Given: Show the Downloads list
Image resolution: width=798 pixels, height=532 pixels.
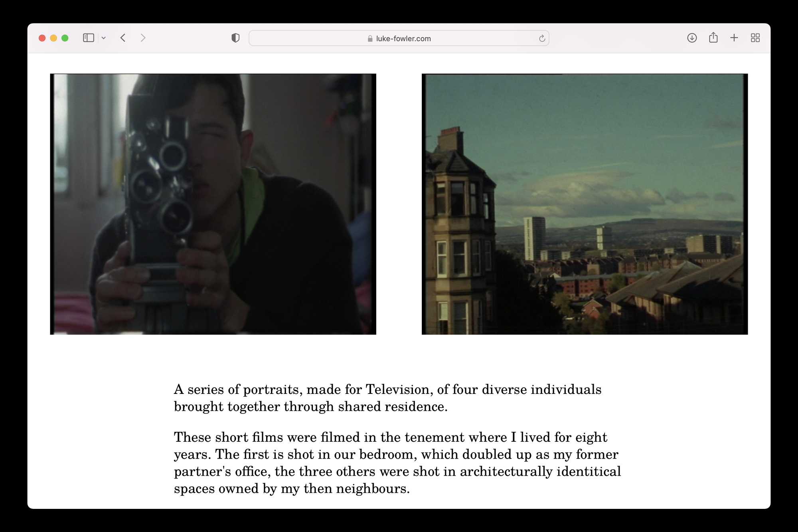Looking at the screenshot, I should [x=692, y=38].
